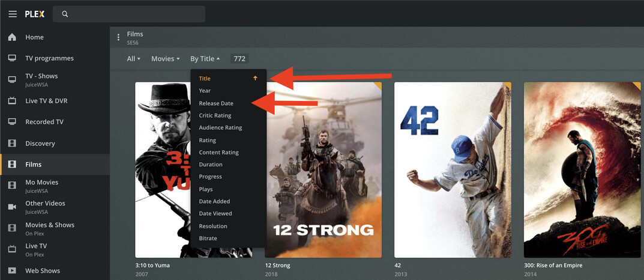
Task: Expand the All filter dropdown
Action: click(133, 59)
